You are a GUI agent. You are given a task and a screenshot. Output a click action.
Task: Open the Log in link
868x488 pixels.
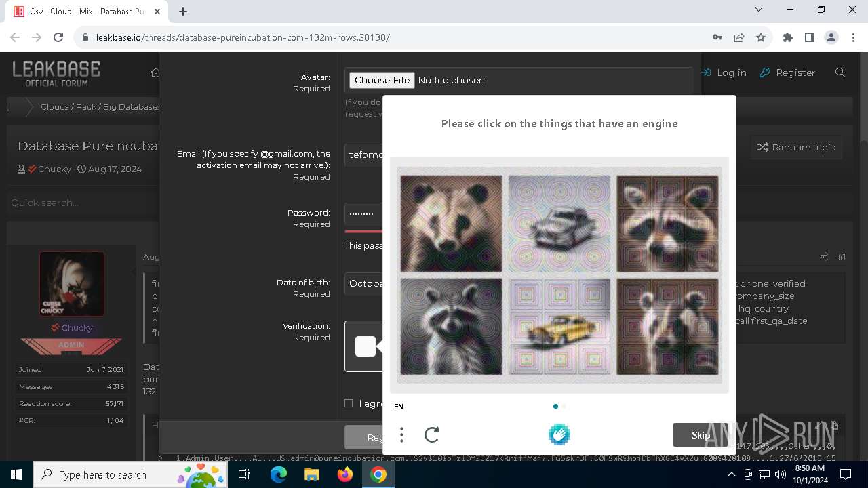(x=724, y=73)
